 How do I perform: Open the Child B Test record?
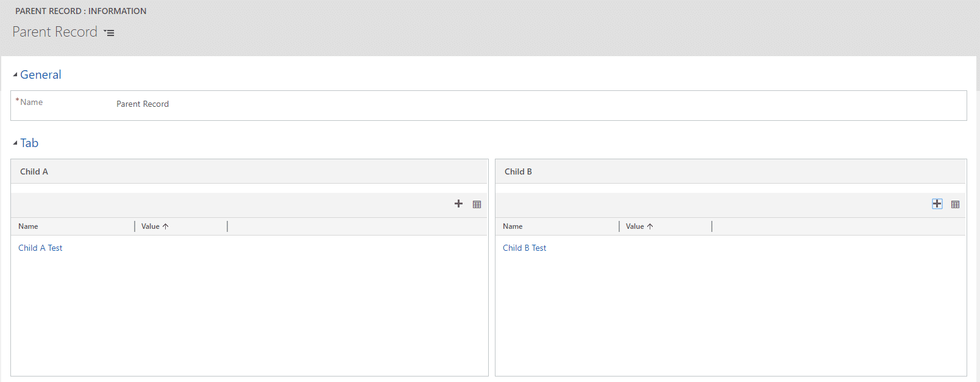point(524,248)
